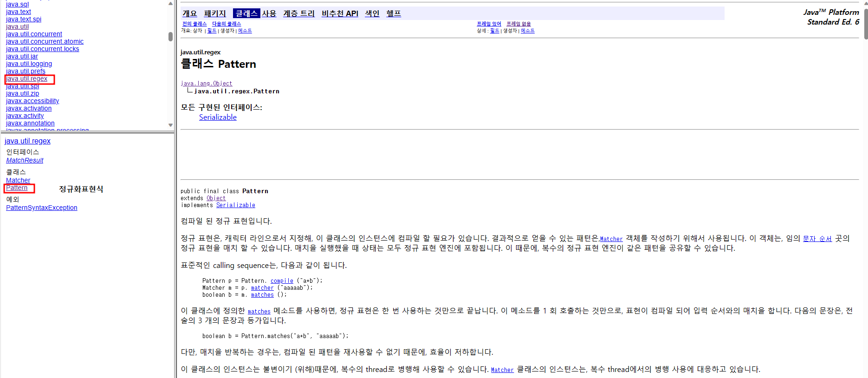Image resolution: width=868 pixels, height=378 pixels.
Task: Select java.util.regex in the package list
Action: click(26, 78)
